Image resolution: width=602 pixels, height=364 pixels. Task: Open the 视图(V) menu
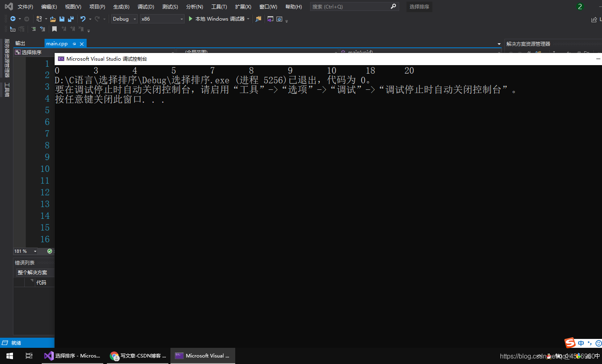coord(73,6)
